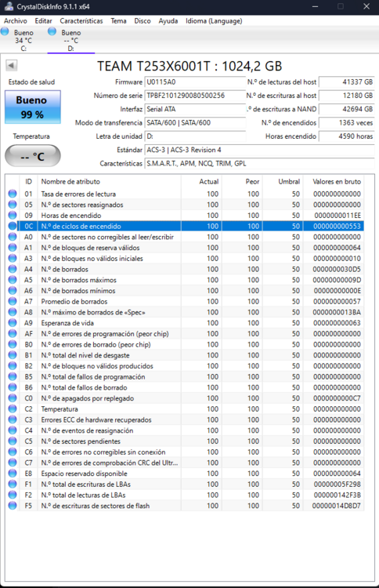Click the status icon for attribute 05
Image resolution: width=379 pixels, height=588 pixels.
pos(13,205)
